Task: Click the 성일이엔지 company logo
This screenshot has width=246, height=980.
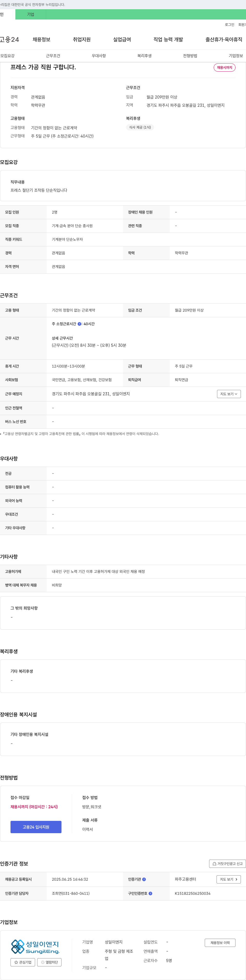Action: 35,947
